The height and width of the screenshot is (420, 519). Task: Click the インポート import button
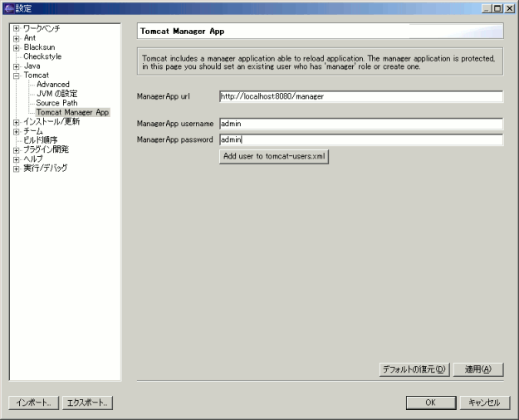tap(34, 403)
